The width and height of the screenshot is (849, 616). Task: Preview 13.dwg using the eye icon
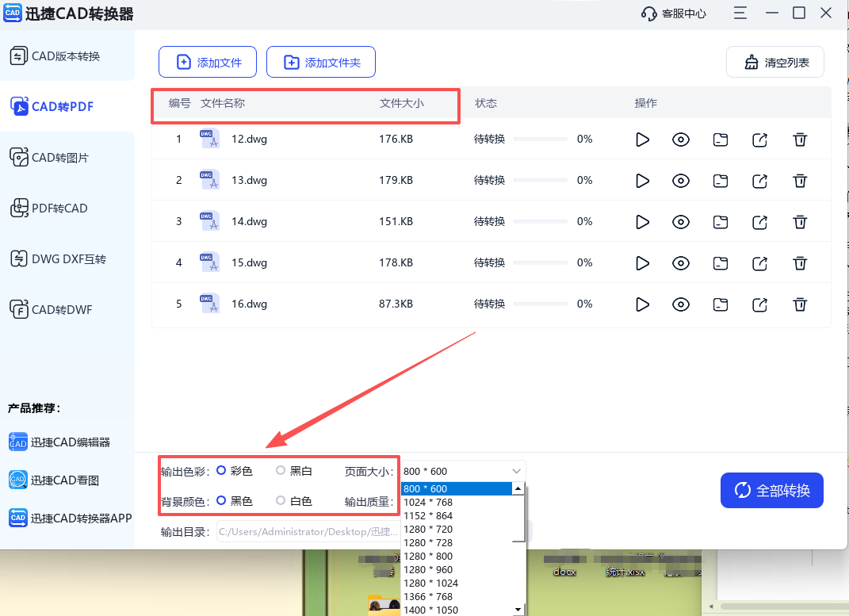[x=681, y=181]
